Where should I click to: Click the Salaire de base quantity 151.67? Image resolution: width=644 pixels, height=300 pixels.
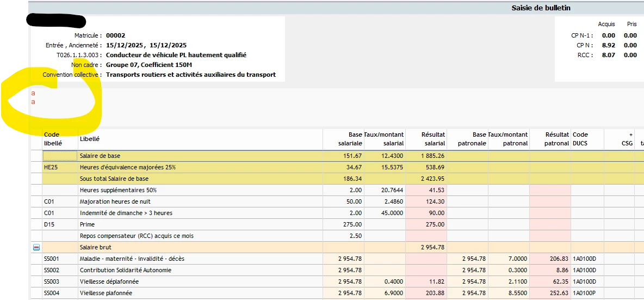point(353,156)
